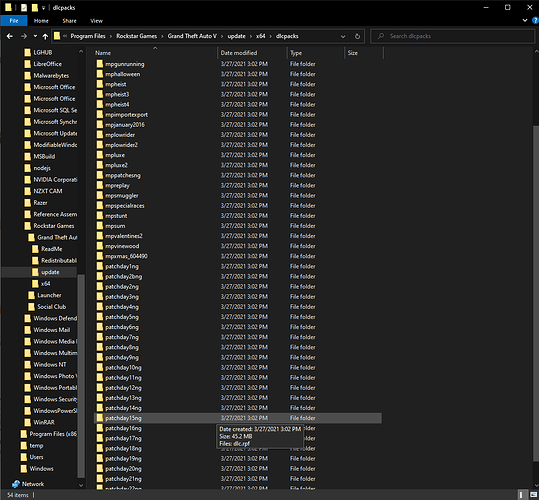
Task: Click the Search dlcpacks field
Action: (x=452, y=36)
